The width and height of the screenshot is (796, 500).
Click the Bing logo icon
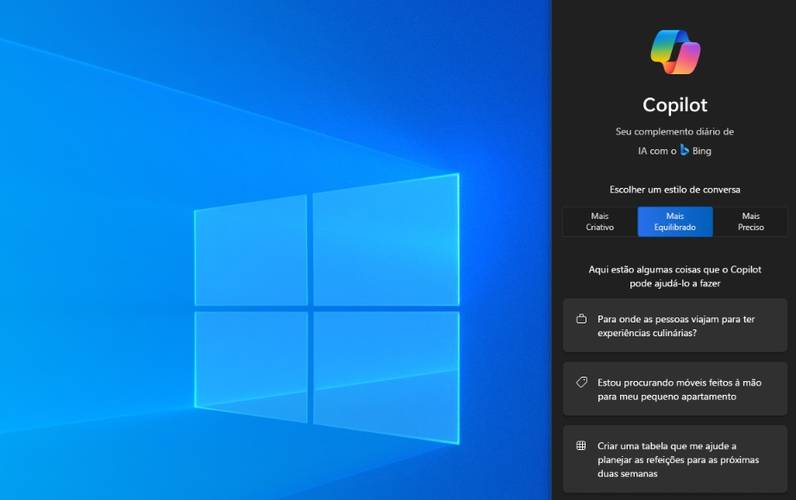[x=684, y=150]
